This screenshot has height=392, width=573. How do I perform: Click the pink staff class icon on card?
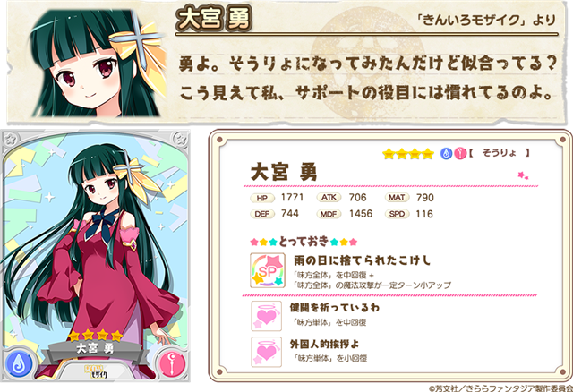172,364
